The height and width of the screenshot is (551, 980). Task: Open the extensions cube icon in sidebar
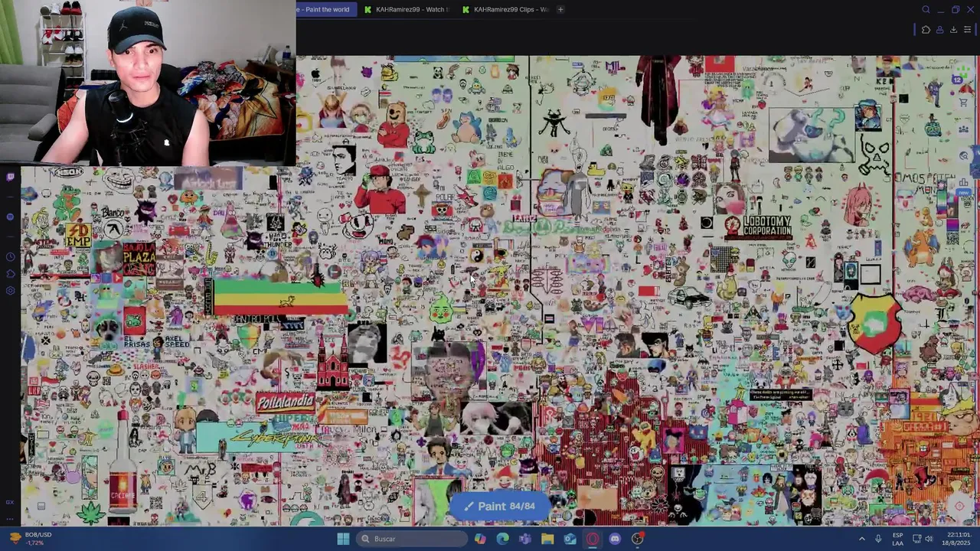(10, 274)
